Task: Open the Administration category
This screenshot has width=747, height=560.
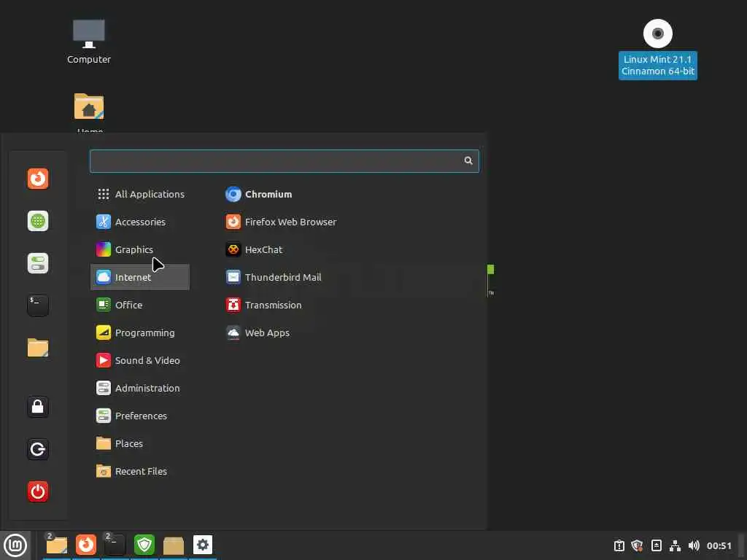Action: tap(139, 388)
